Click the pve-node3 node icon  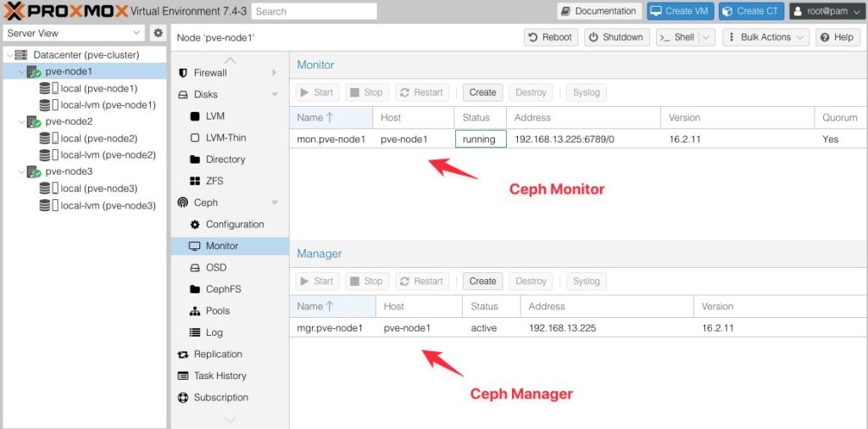[33, 171]
